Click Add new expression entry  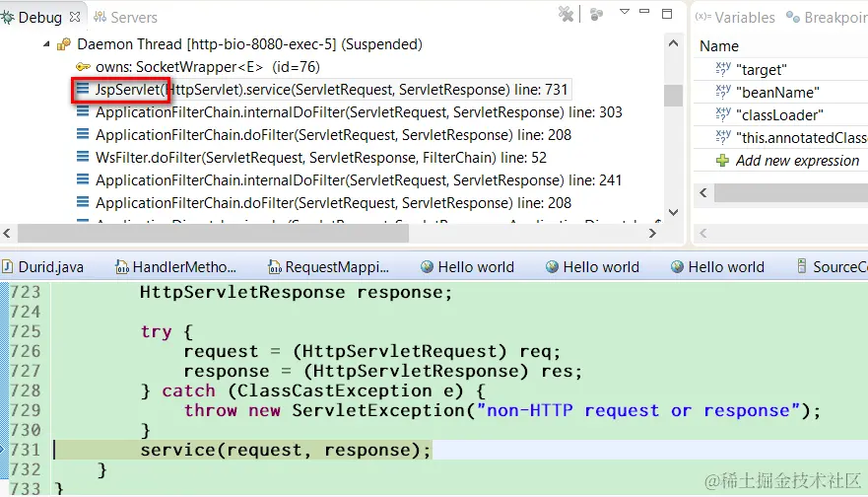coord(797,161)
